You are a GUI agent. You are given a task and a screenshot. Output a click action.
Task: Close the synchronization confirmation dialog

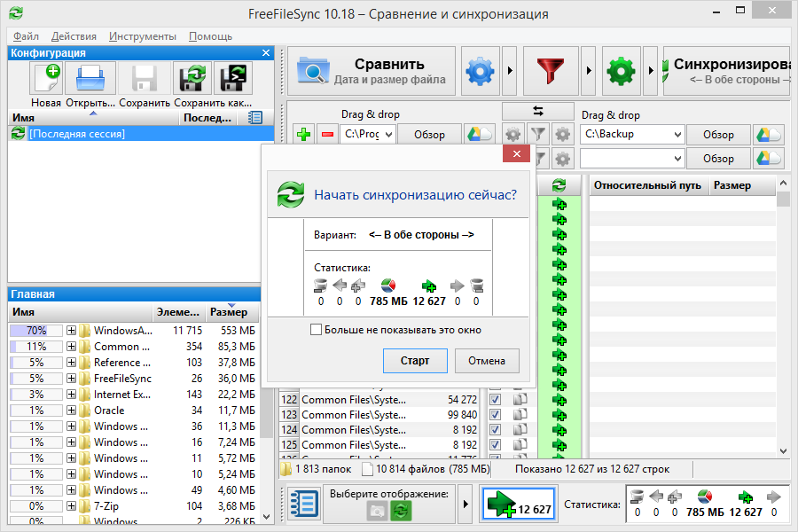[x=516, y=153]
